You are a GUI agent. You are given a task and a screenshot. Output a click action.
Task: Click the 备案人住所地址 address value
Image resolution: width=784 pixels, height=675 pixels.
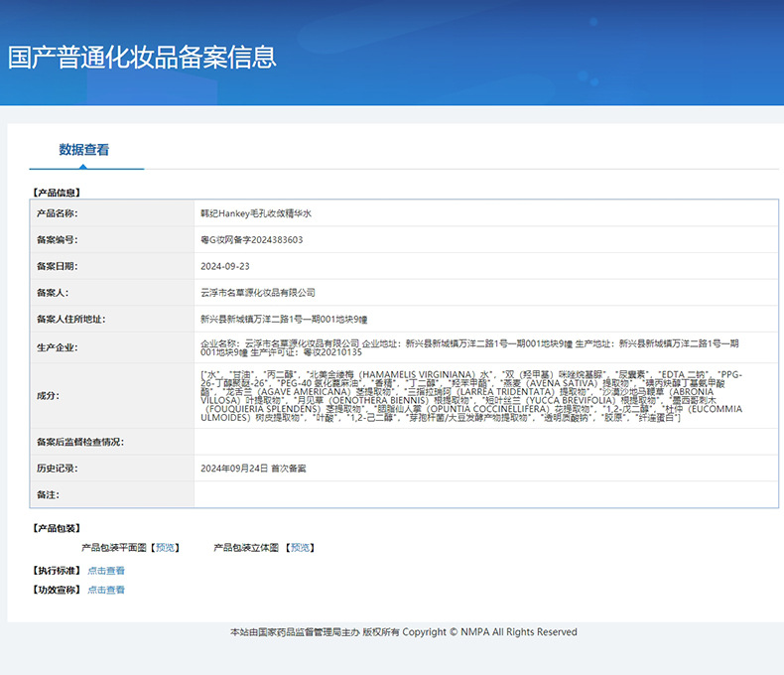[284, 320]
